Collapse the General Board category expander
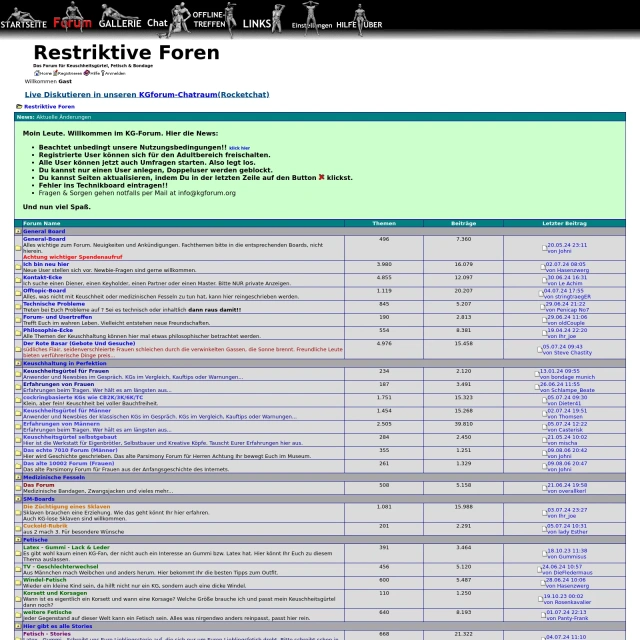This screenshot has width=640, height=640. (x=18, y=231)
